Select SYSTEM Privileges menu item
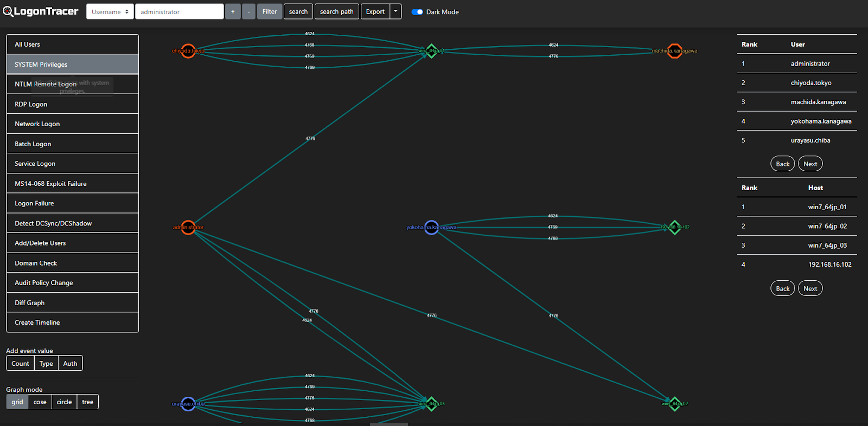 [73, 64]
